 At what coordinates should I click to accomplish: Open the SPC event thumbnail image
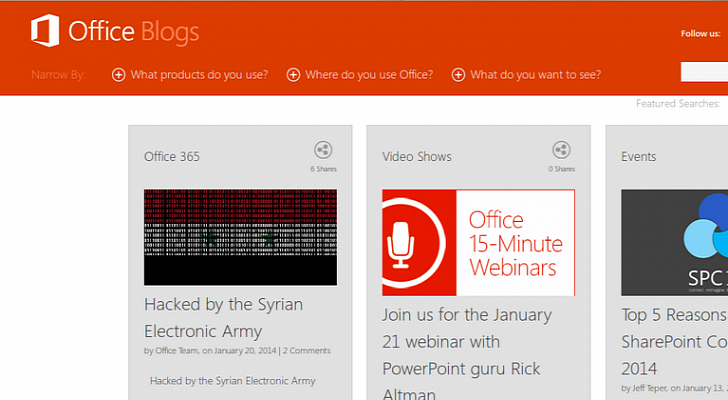674,242
